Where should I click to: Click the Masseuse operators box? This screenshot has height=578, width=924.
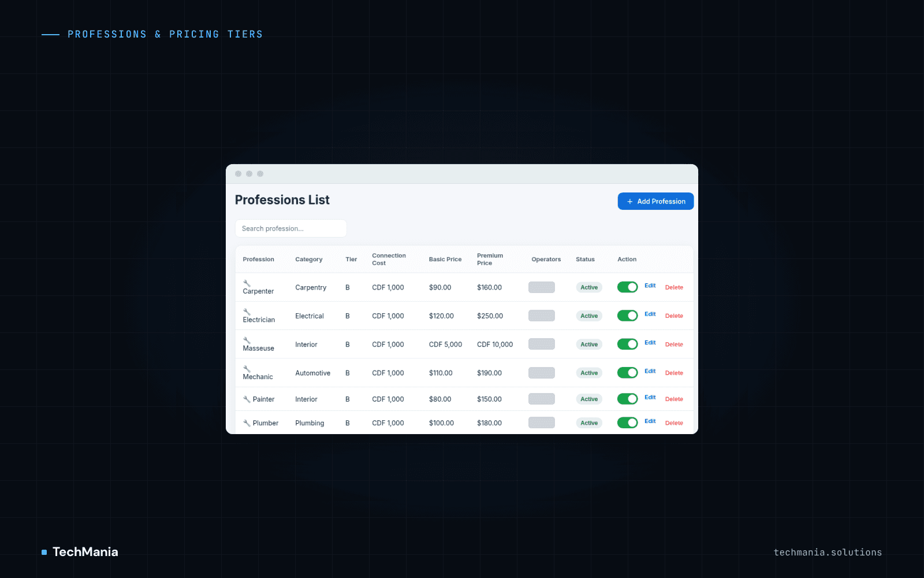tap(542, 344)
